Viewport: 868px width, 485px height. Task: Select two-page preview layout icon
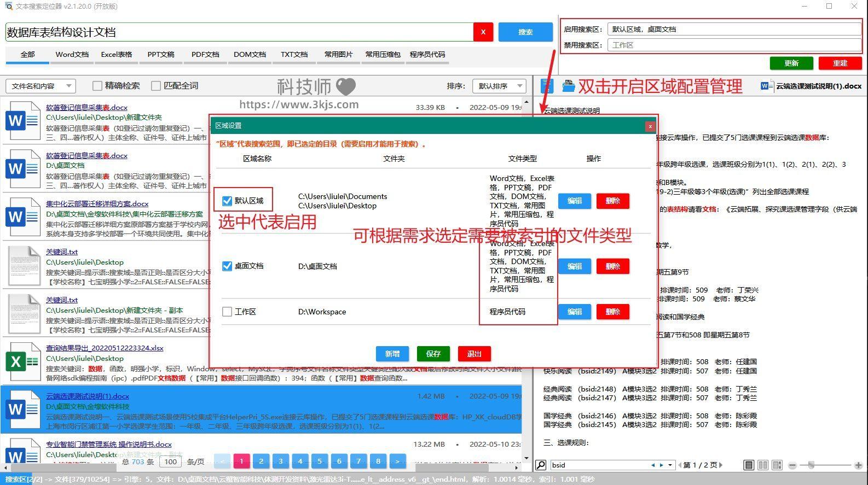(x=763, y=465)
